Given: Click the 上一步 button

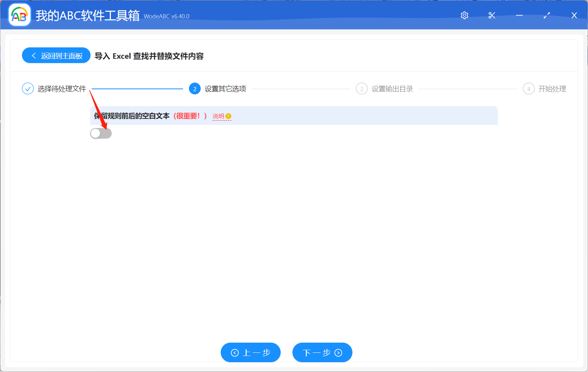Looking at the screenshot, I should tap(250, 352).
